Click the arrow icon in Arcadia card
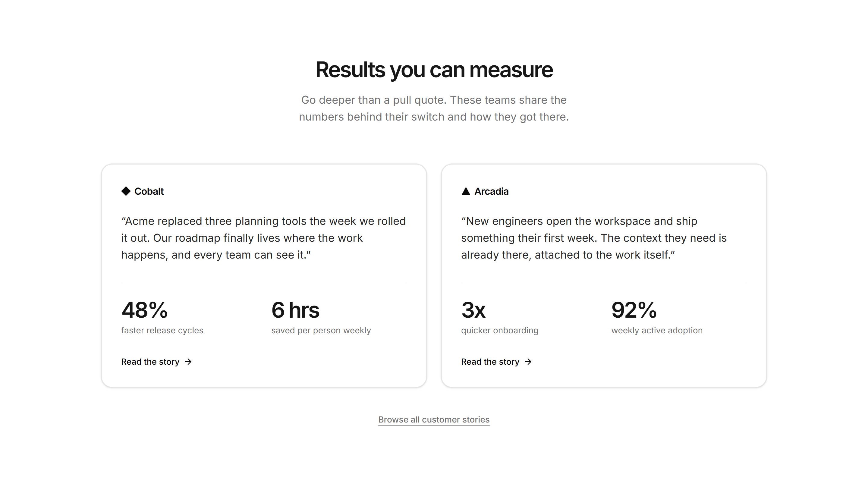Viewport: 868px width, 484px height. pyautogui.click(x=528, y=362)
